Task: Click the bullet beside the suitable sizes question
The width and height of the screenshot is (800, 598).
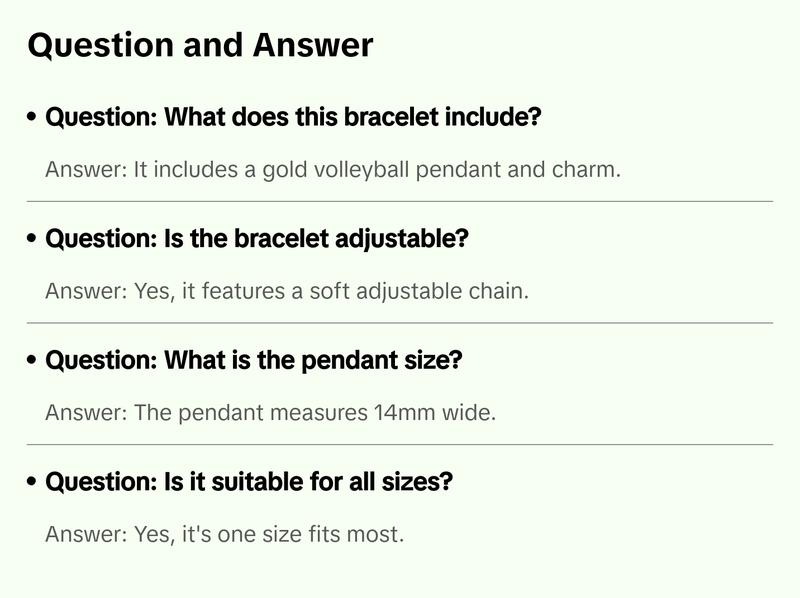Action: click(x=33, y=482)
